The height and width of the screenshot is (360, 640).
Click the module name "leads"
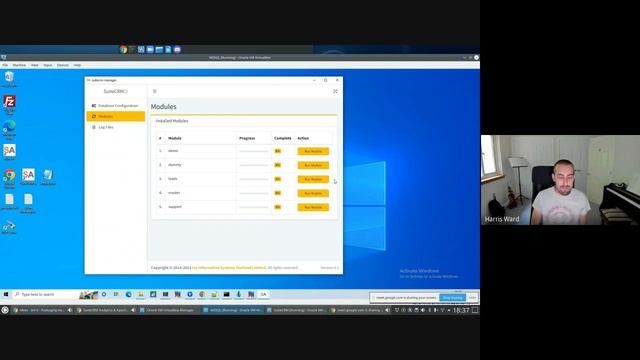click(x=173, y=179)
